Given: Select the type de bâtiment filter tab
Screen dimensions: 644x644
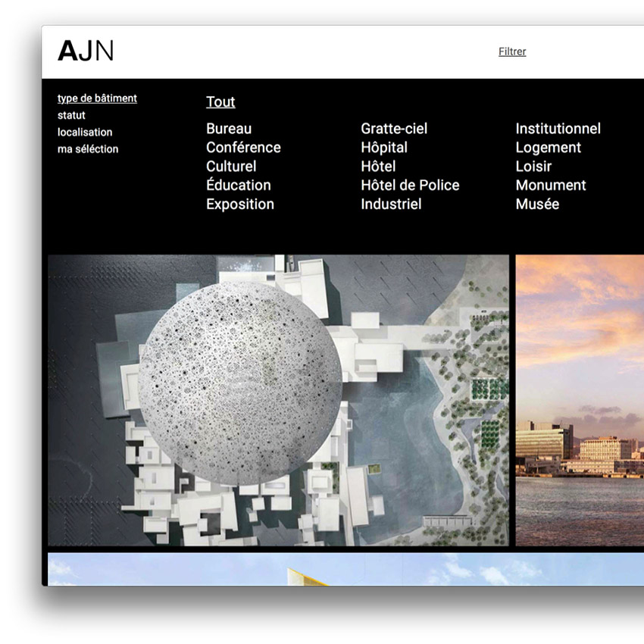Looking at the screenshot, I should point(97,98).
